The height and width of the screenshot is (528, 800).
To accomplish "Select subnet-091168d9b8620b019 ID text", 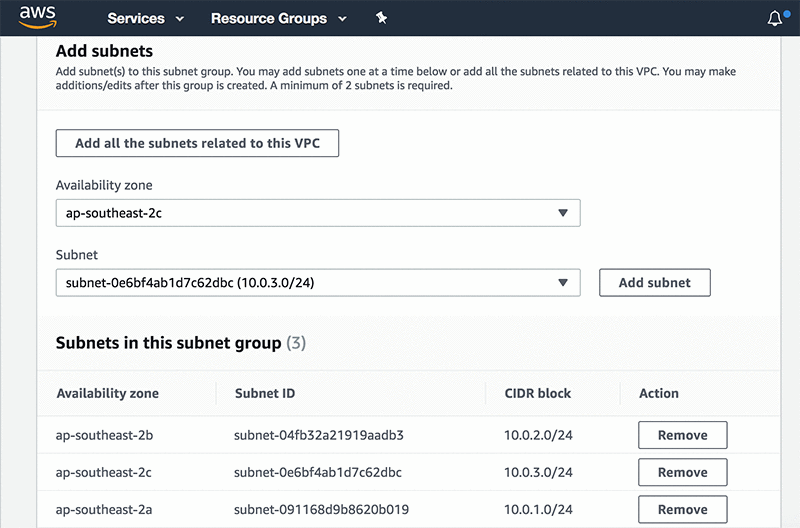I will 321,509.
